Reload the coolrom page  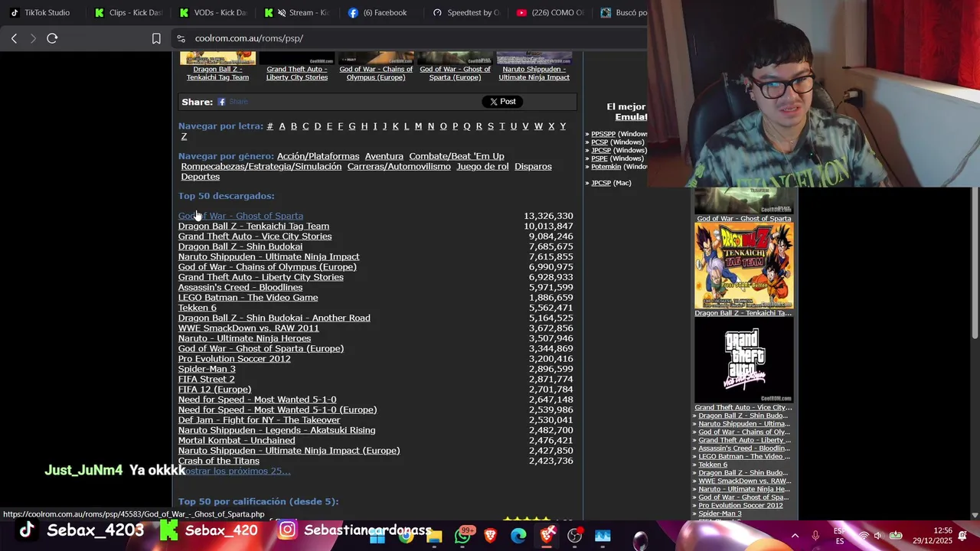(x=52, y=38)
